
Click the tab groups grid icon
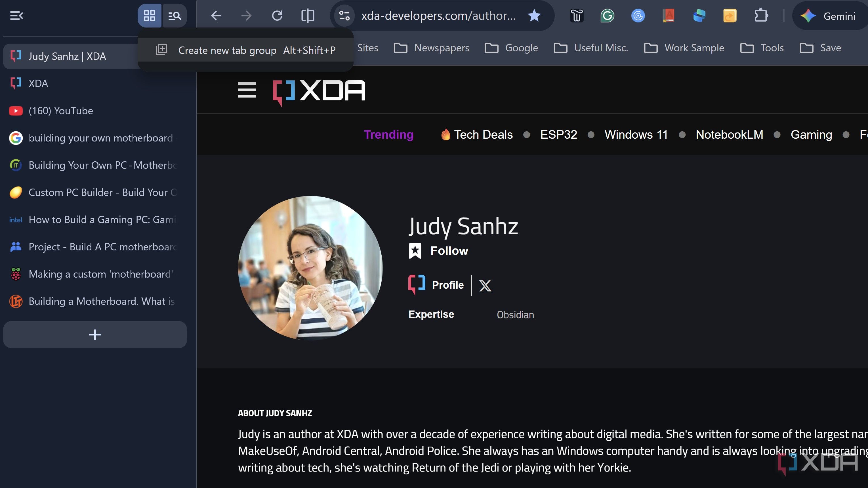point(149,16)
